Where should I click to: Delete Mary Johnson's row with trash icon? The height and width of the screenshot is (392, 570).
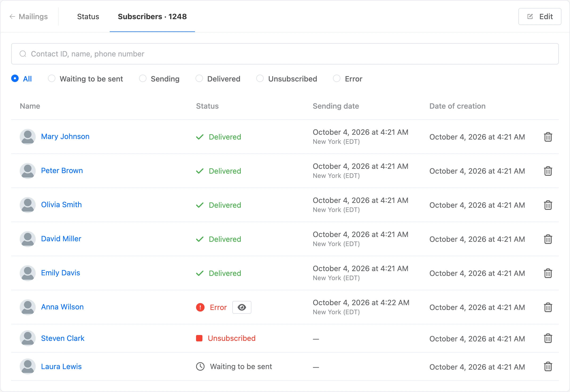548,137
